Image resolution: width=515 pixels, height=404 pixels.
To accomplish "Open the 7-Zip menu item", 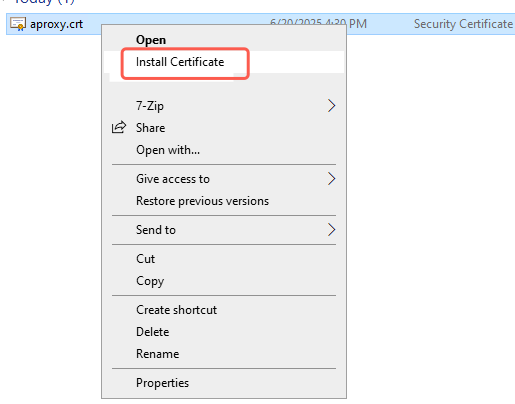I will point(150,106).
